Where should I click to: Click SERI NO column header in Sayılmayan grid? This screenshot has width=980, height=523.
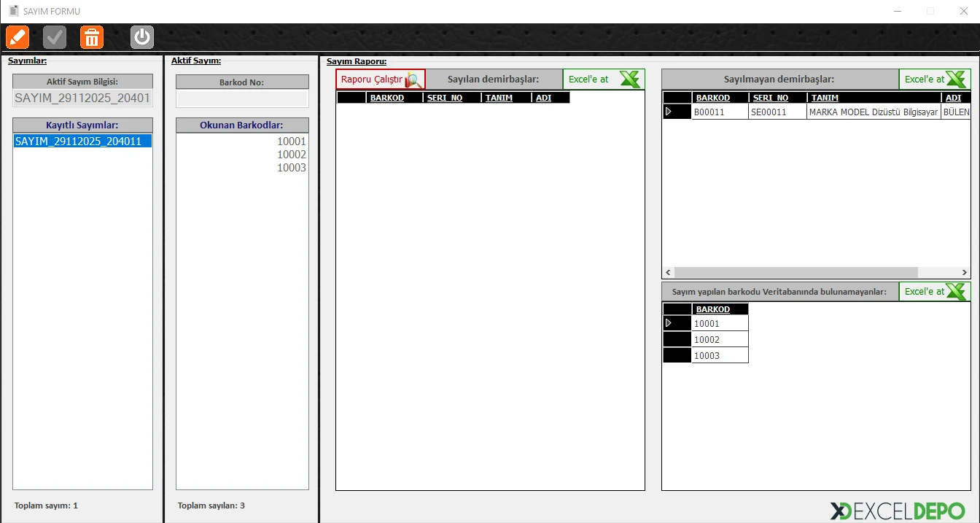771,98
